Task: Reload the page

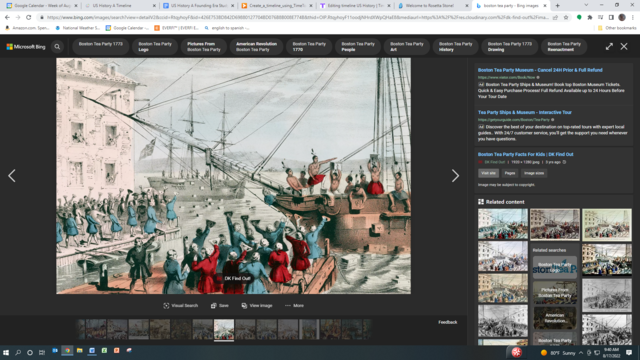Action: [x=29, y=18]
